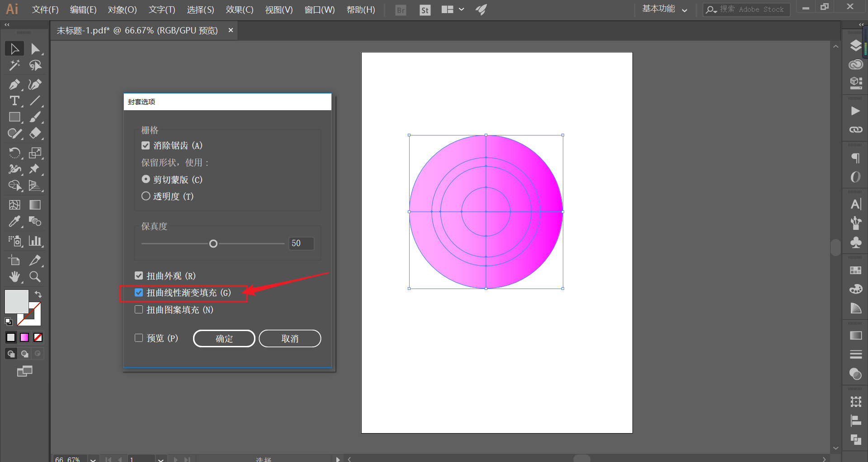868x462 pixels.
Task: Pick the Gradient tool
Action: pyautogui.click(x=35, y=205)
